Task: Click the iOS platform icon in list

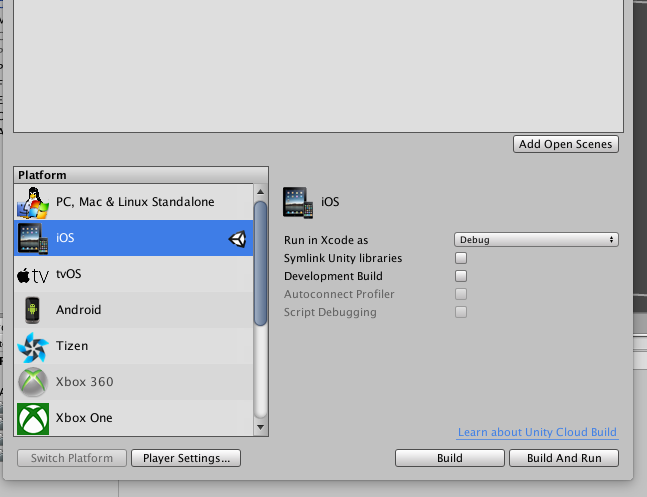Action: (x=33, y=238)
